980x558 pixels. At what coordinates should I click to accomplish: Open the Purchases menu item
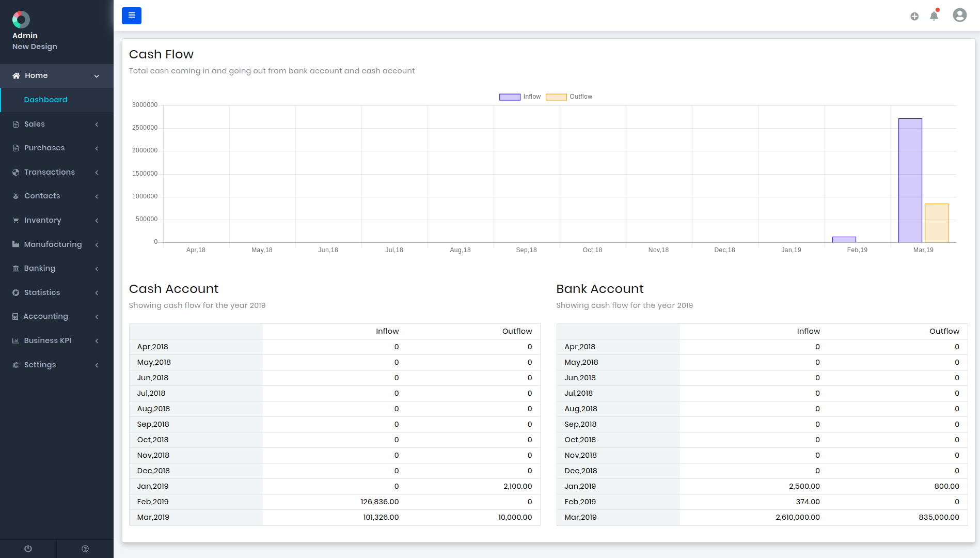pyautogui.click(x=57, y=148)
